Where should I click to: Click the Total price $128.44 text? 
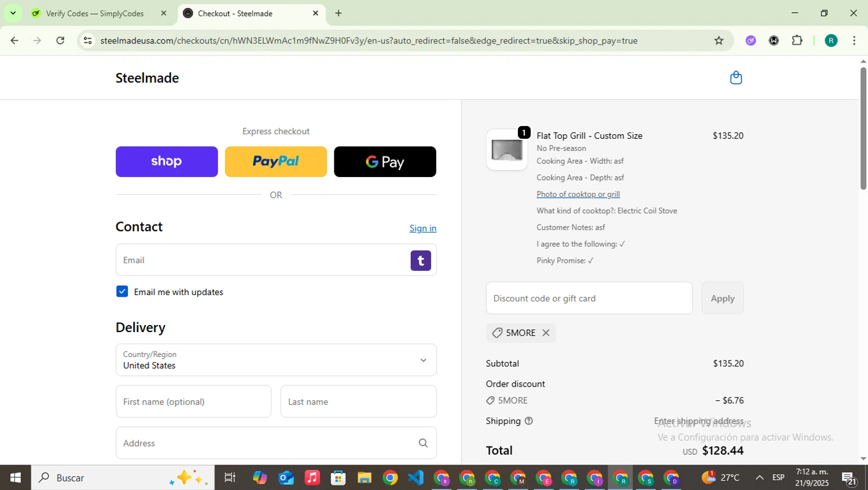pyautogui.click(x=723, y=451)
